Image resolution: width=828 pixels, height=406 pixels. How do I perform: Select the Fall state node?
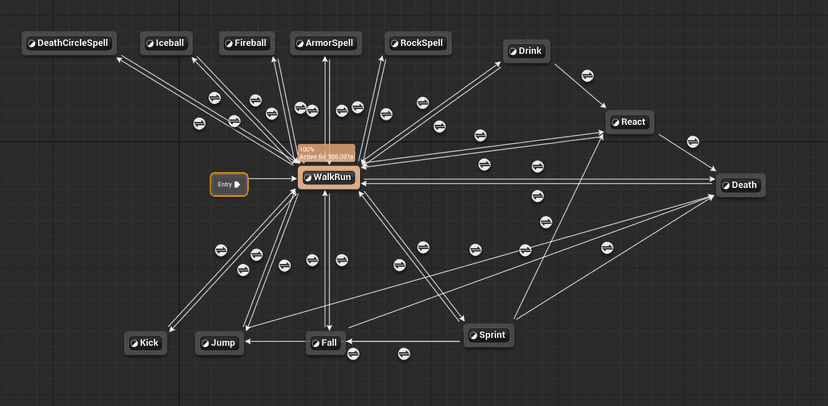325,343
